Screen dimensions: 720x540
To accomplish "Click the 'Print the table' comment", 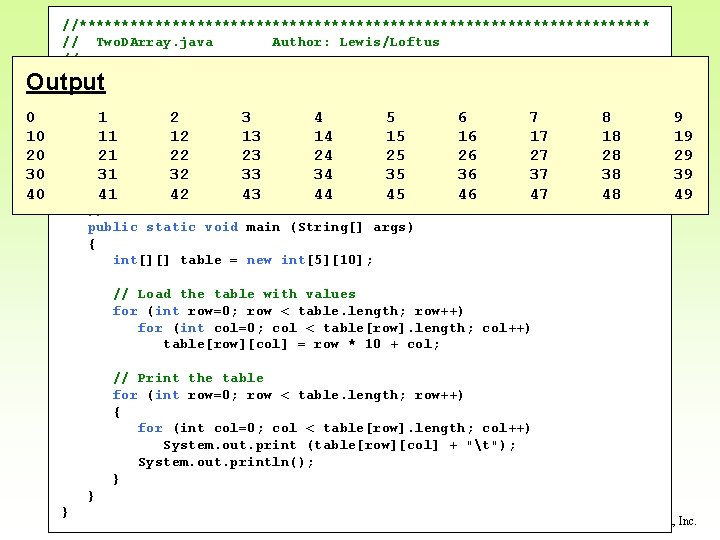I will (x=188, y=378).
